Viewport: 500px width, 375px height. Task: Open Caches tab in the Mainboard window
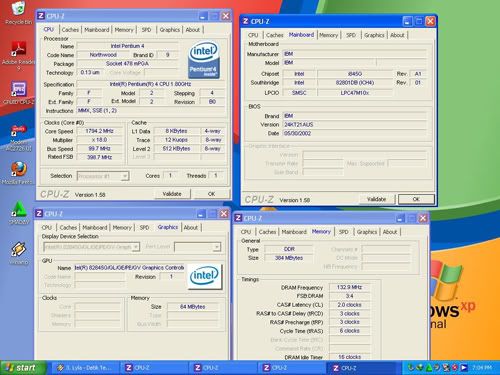[275, 35]
